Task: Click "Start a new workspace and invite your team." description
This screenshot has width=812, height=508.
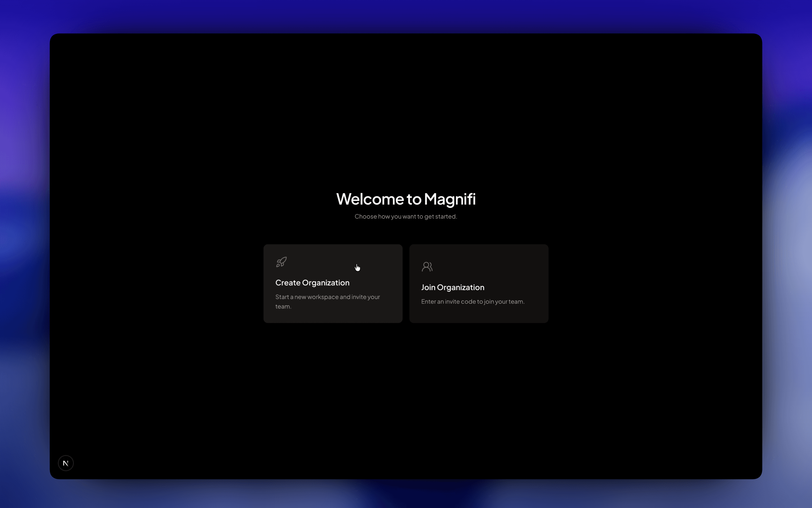Action: pos(328,301)
